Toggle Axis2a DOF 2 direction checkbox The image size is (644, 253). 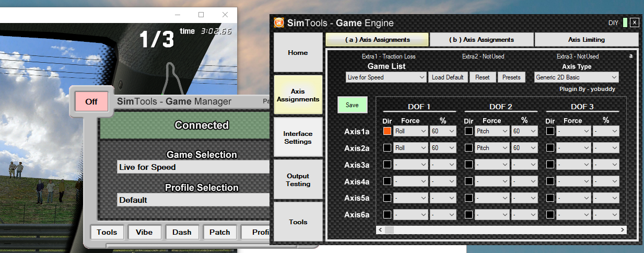pos(469,148)
